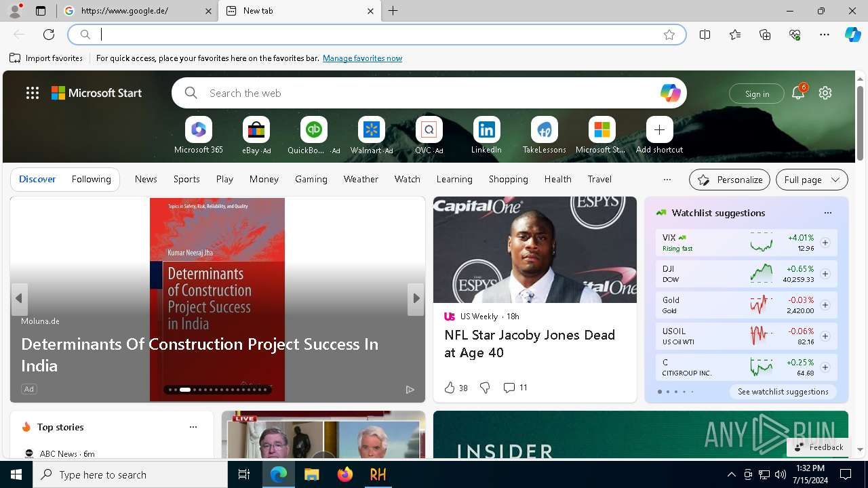
Task: Select the Discover feed tab
Action: coord(37,179)
